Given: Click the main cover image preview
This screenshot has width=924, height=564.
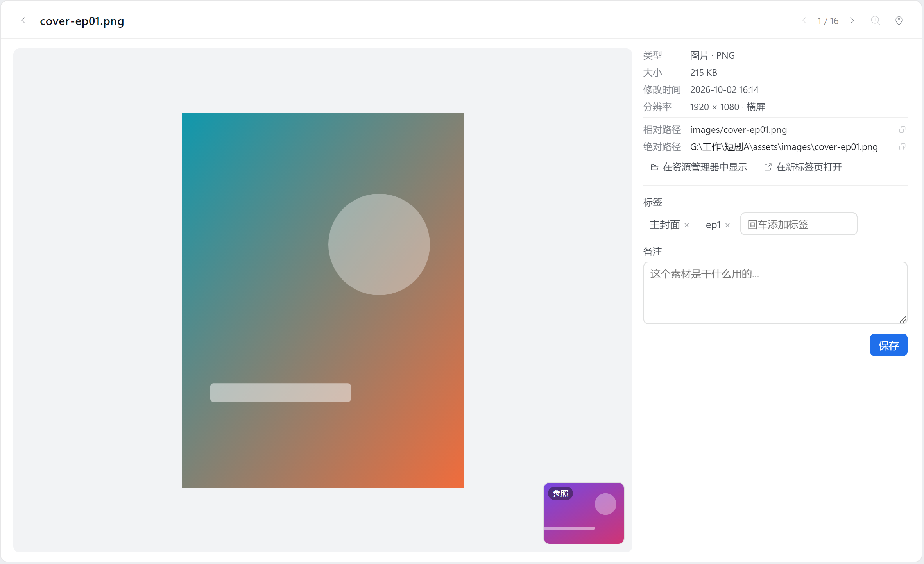Looking at the screenshot, I should (323, 301).
